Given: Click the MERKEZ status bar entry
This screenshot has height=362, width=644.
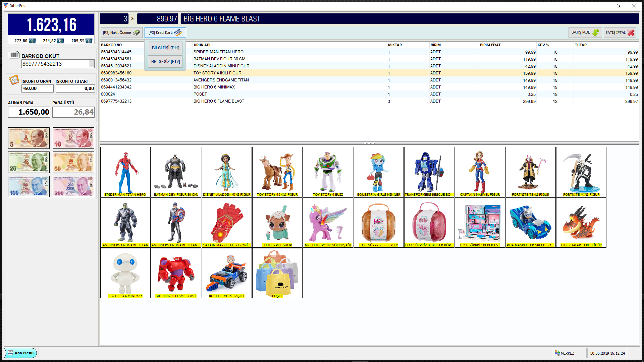Looking at the screenshot, I should point(570,353).
